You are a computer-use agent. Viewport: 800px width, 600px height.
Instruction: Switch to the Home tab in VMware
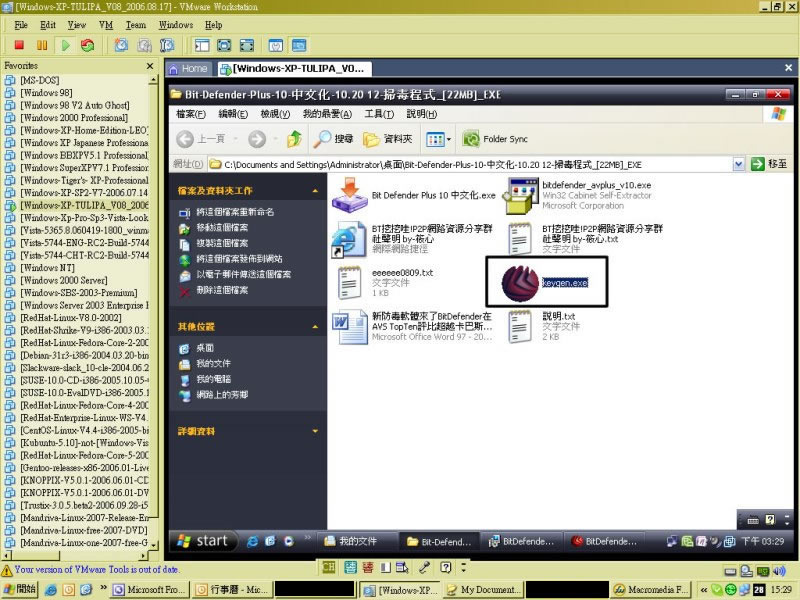pyautogui.click(x=189, y=68)
